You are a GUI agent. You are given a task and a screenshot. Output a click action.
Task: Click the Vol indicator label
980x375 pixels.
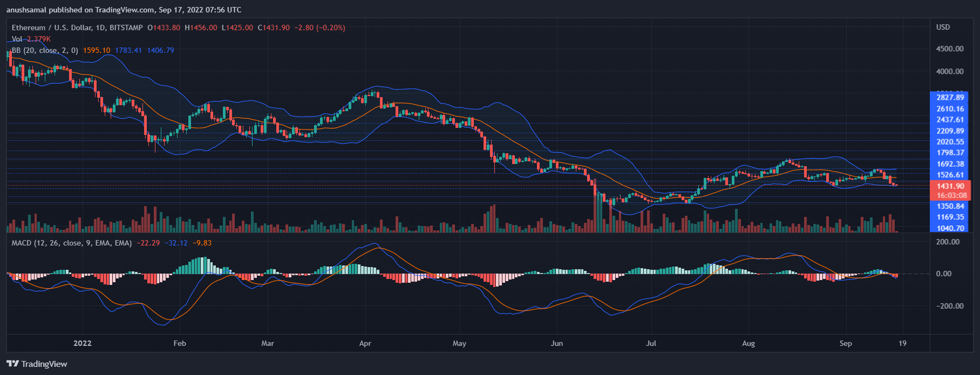click(17, 39)
